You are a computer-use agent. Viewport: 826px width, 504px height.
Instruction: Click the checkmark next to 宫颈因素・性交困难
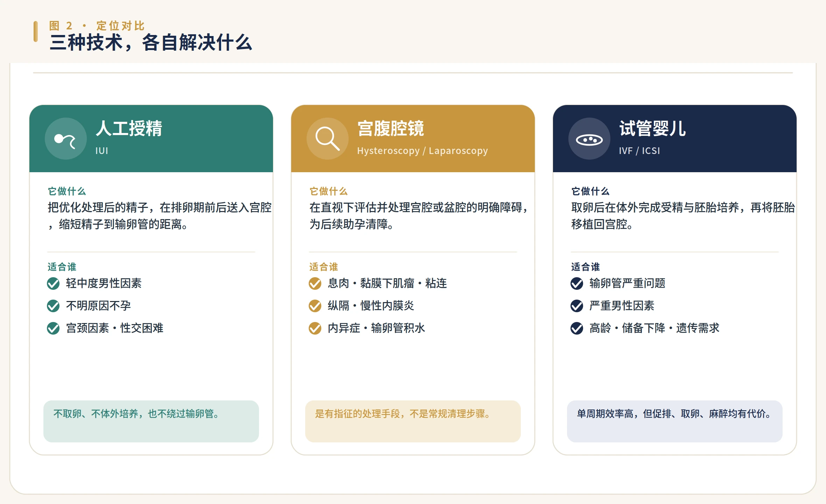(x=53, y=328)
